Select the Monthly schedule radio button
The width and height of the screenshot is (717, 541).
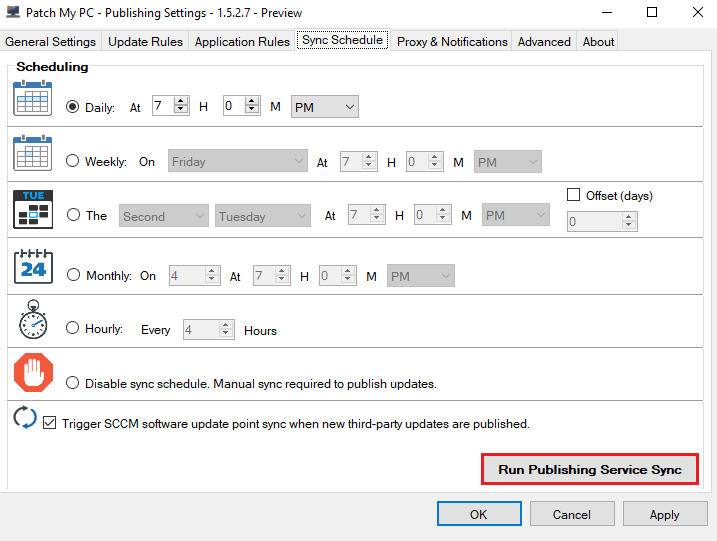(73, 275)
